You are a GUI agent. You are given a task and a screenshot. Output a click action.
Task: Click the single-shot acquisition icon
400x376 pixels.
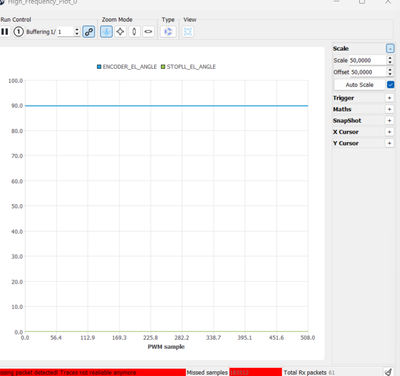[x=18, y=32]
